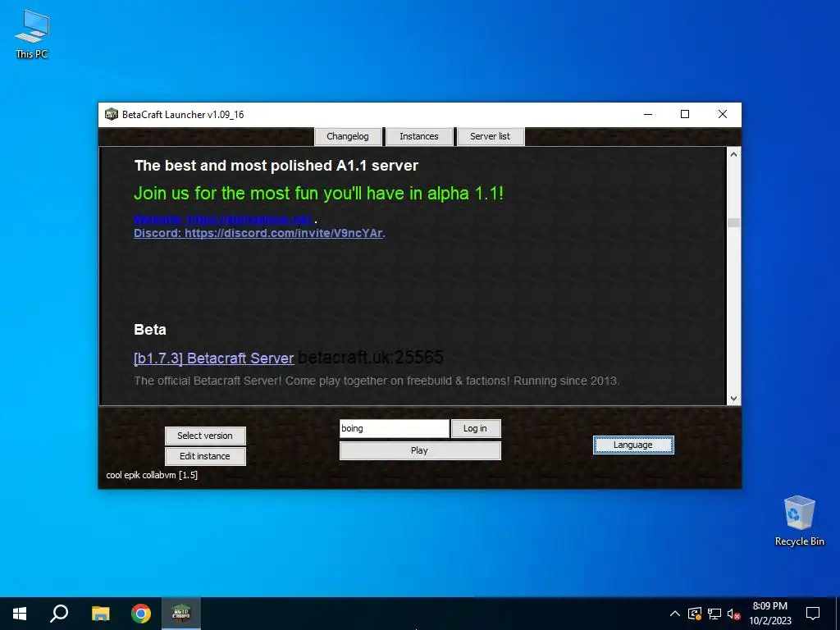Open the [b1.7.3] Betacraft Server link
The image size is (840, 630).
(214, 358)
